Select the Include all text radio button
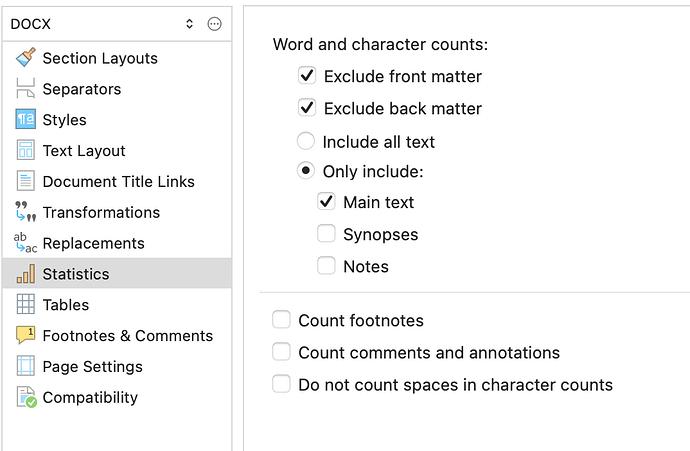 point(306,141)
